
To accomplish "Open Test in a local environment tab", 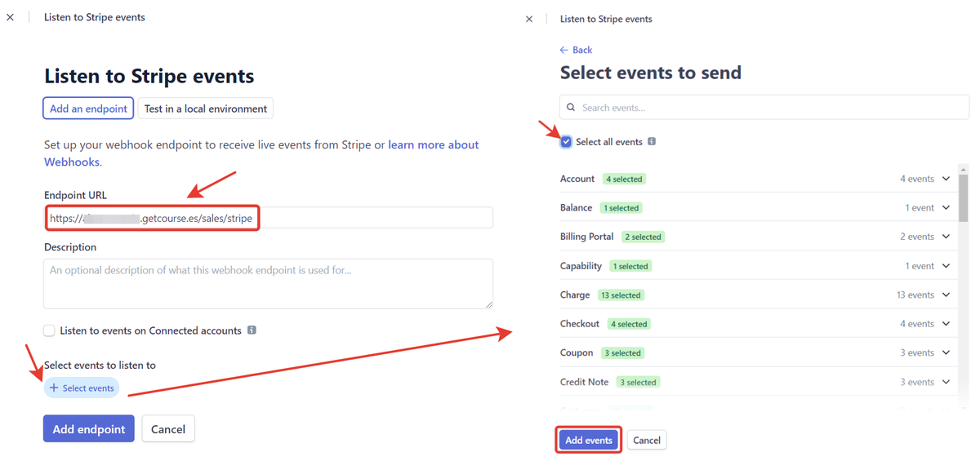I will tap(206, 109).
